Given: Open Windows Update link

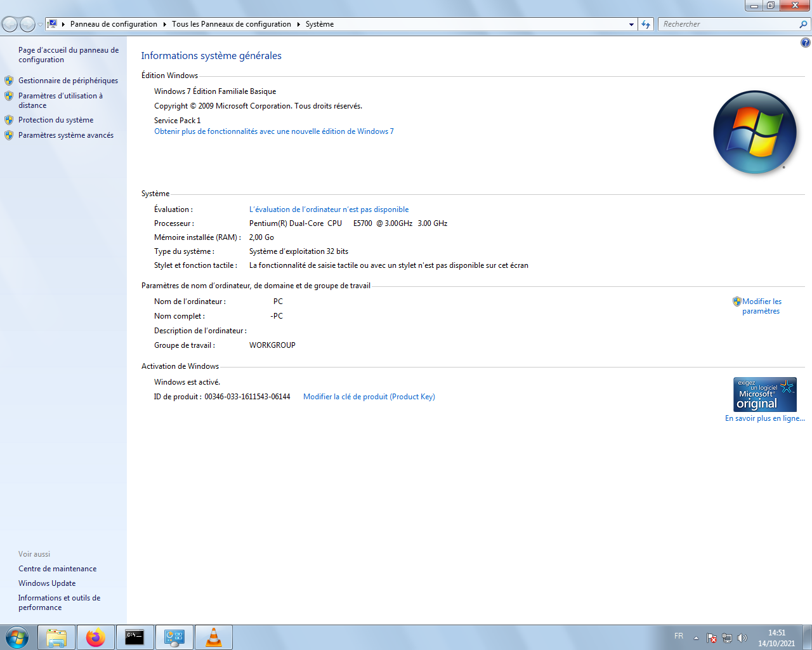Looking at the screenshot, I should 47,583.
